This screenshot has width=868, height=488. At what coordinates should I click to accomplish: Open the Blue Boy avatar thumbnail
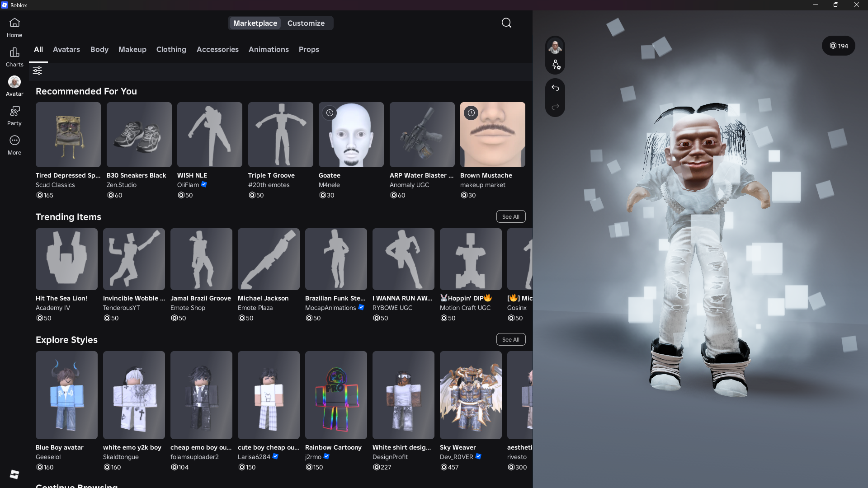(x=66, y=395)
